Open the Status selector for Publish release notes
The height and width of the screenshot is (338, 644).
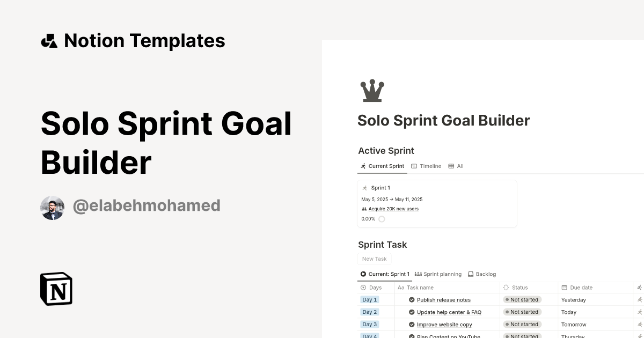524,299
